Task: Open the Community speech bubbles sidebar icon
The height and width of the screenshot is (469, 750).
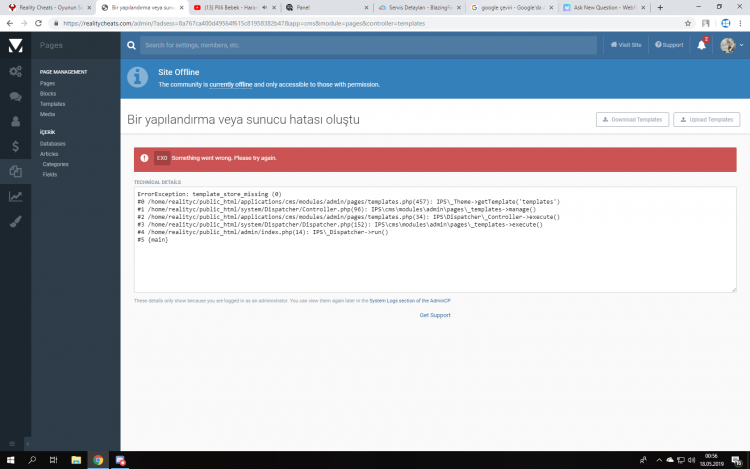Action: (15, 97)
